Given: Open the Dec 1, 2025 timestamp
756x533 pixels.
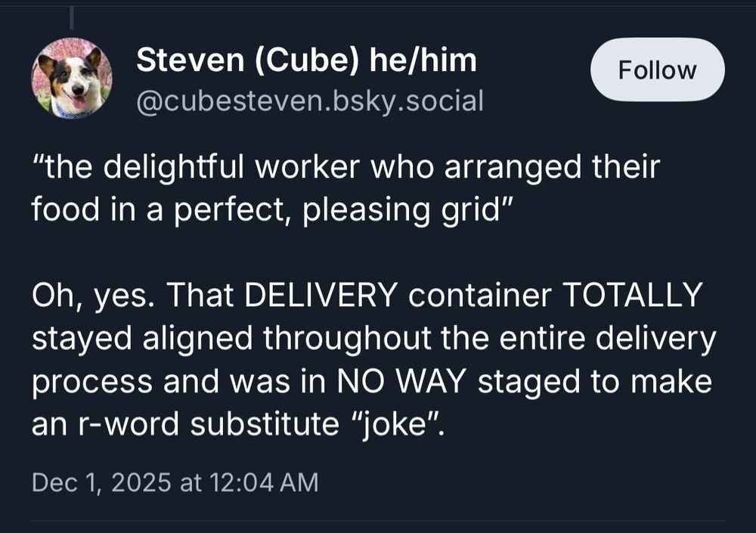Looking at the screenshot, I should point(175,482).
